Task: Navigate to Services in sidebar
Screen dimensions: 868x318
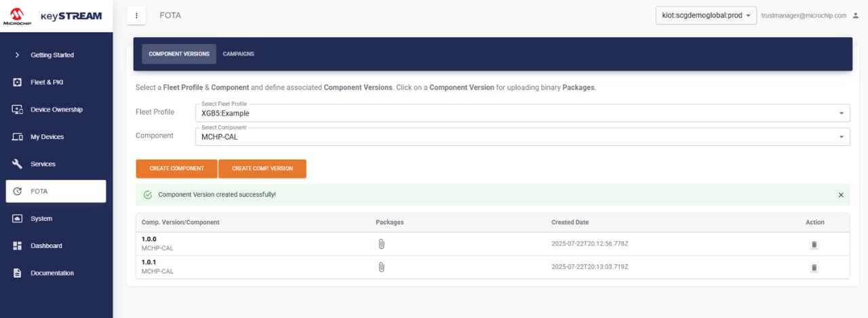Action: click(x=43, y=164)
